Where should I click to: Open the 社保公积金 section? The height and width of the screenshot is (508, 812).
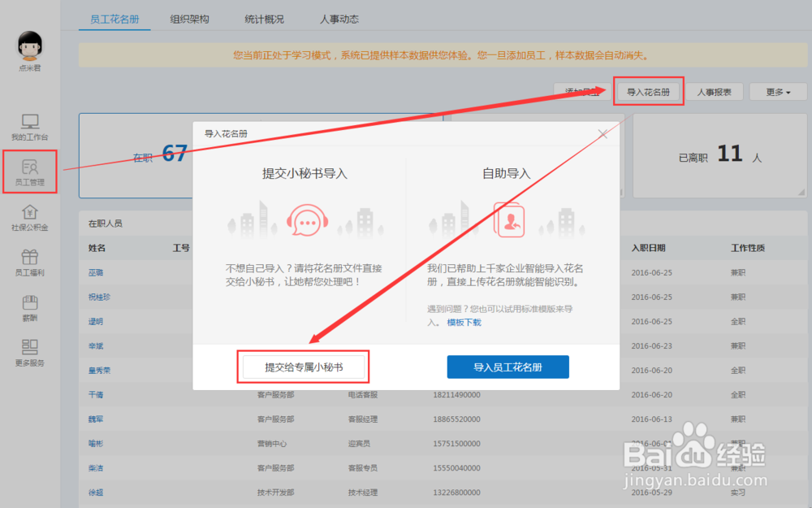[x=29, y=216]
